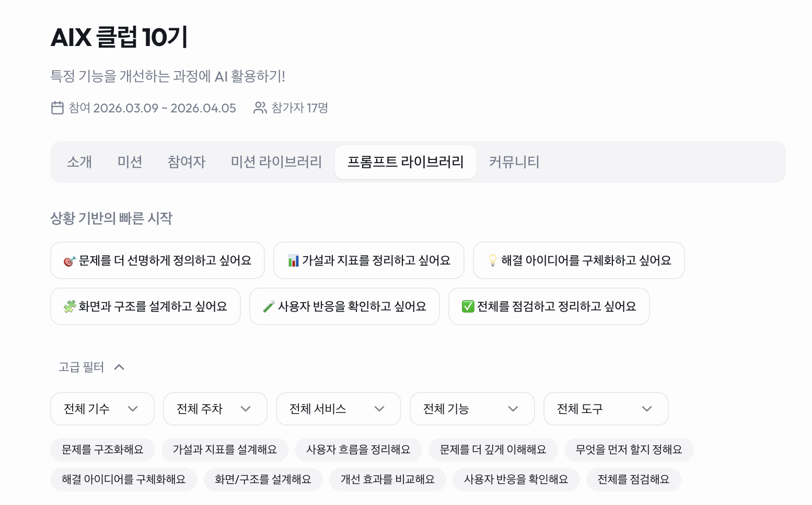Click the participants icon next to 참가자 17명

click(x=260, y=108)
